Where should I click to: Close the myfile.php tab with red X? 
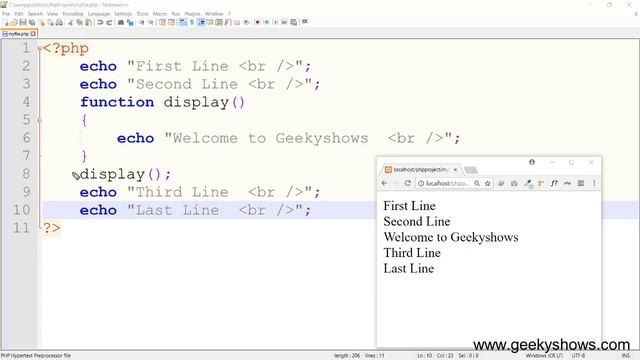(33, 34)
